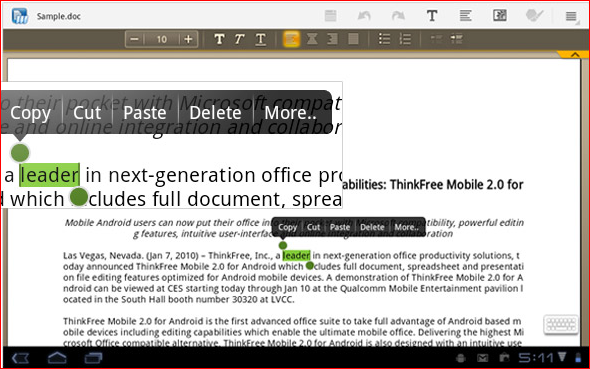Open the overflow menu icon at top right
The height and width of the screenshot is (369, 590).
coord(571,16)
